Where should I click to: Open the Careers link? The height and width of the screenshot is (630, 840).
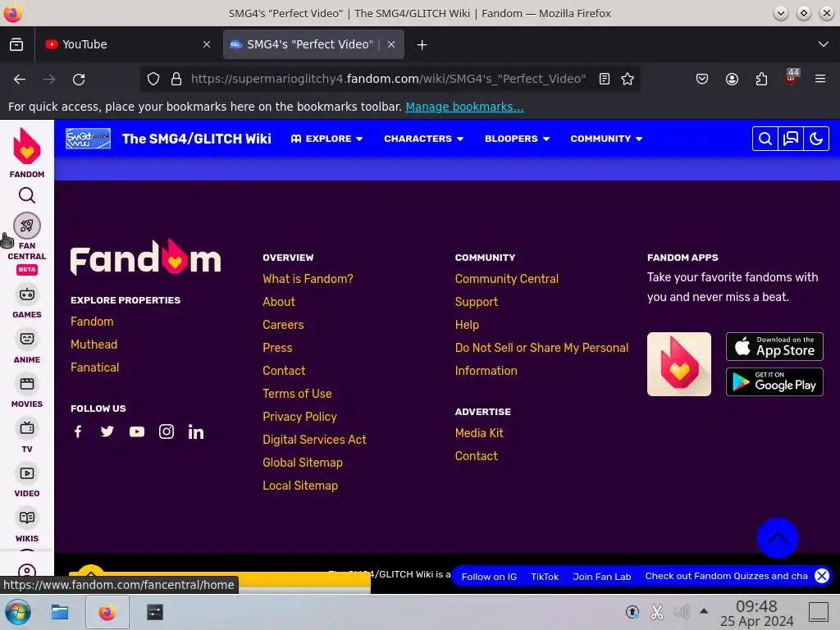pyautogui.click(x=283, y=325)
